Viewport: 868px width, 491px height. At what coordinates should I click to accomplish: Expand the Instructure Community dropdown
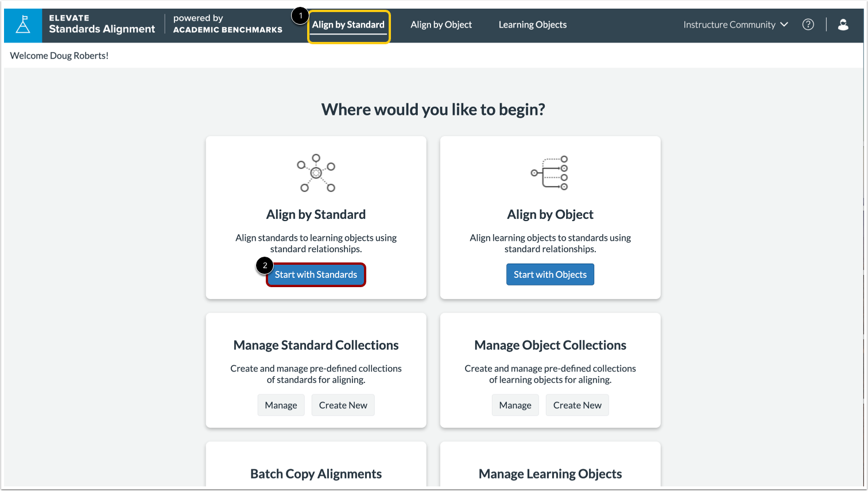pos(735,24)
